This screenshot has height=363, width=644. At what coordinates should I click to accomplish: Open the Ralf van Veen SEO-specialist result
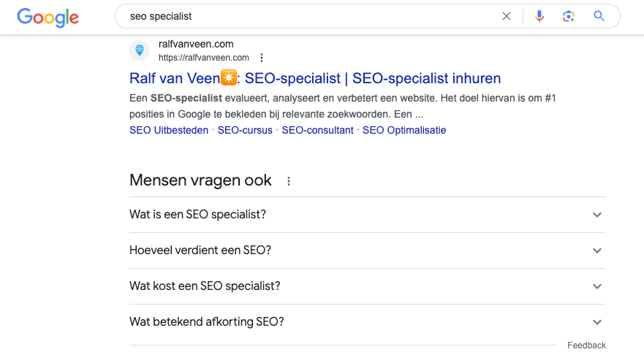click(x=315, y=78)
